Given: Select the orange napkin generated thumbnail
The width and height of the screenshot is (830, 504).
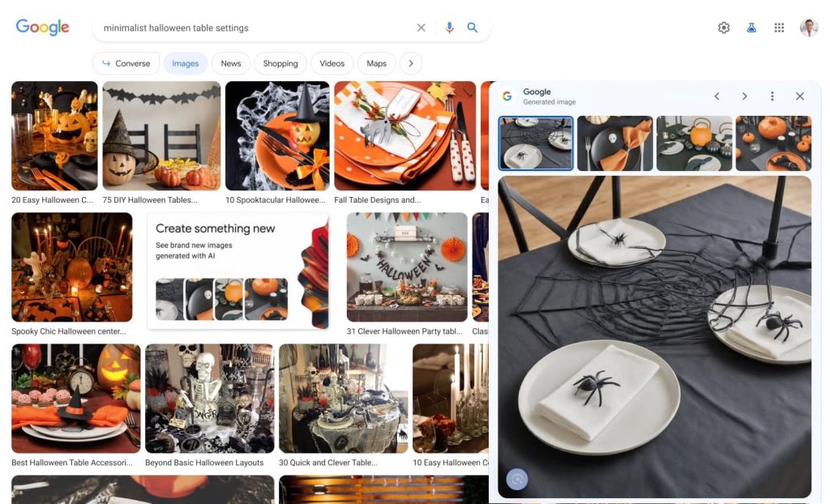Looking at the screenshot, I should click(615, 143).
